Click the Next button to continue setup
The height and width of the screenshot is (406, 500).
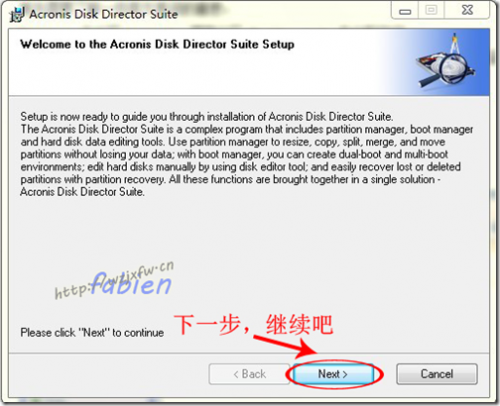click(x=333, y=374)
